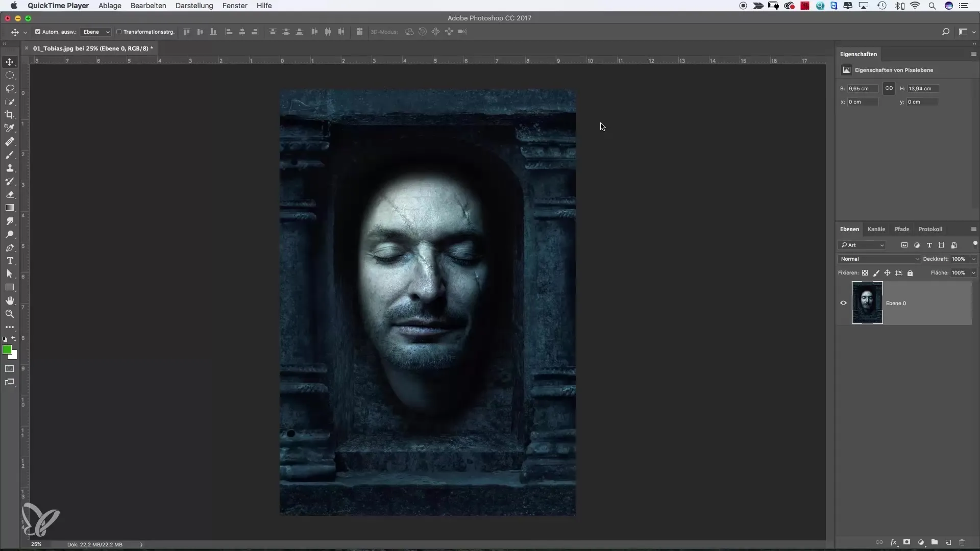Lock transparent pixels
The image size is (980, 551).
[x=865, y=273]
